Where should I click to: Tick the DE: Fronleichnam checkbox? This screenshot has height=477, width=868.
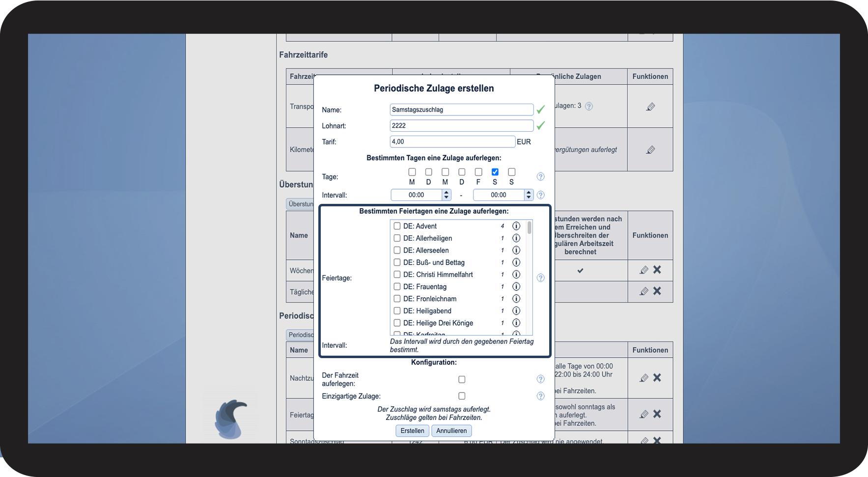[x=397, y=299]
